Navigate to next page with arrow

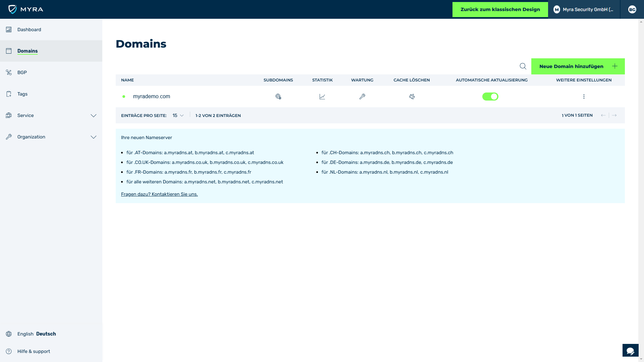614,115
